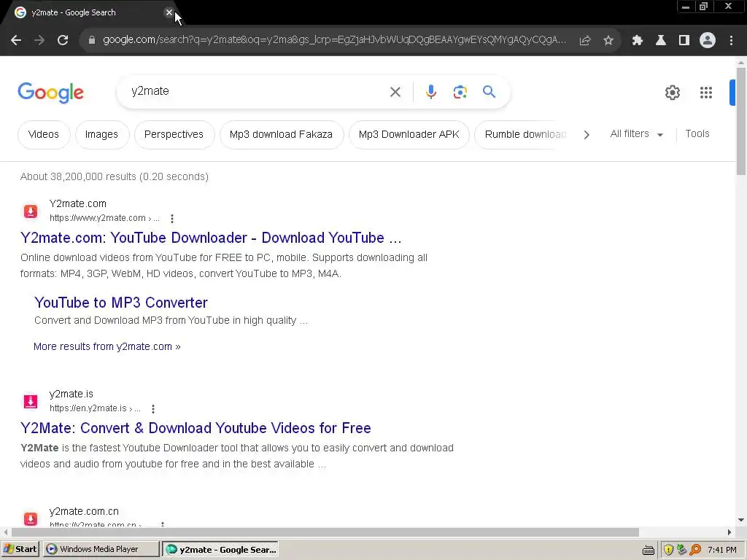Search by image with the Lens icon
The height and width of the screenshot is (560, 747).
pos(460,92)
